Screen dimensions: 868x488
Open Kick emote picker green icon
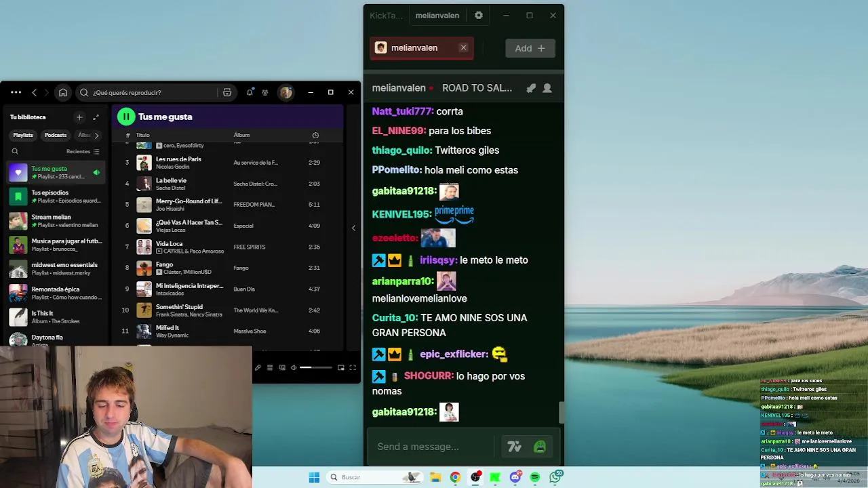click(x=540, y=447)
